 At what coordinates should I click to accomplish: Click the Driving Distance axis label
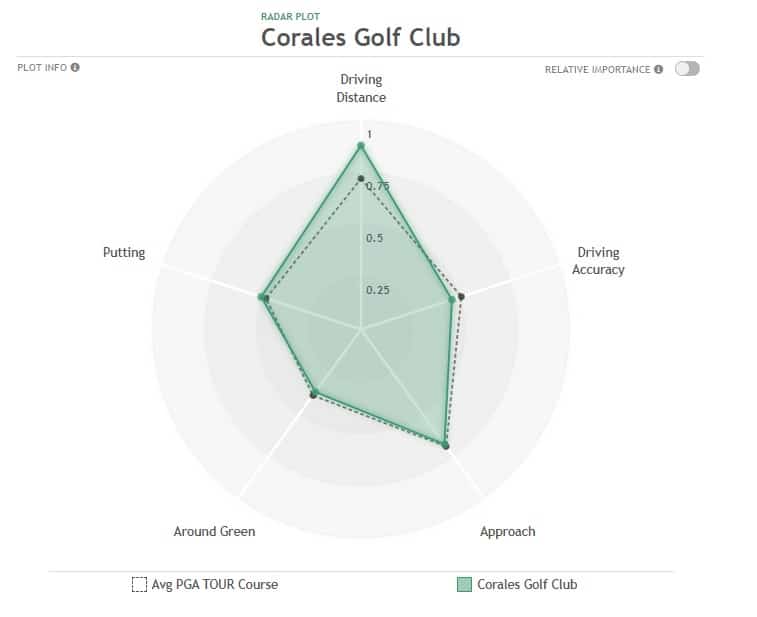coord(361,88)
